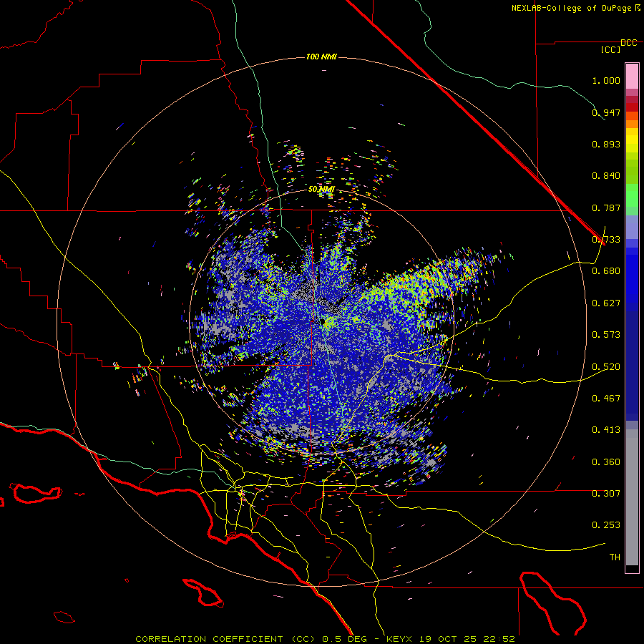The image size is (644, 644).
Task: Select the 1.000 legend value
Action: 606,80
